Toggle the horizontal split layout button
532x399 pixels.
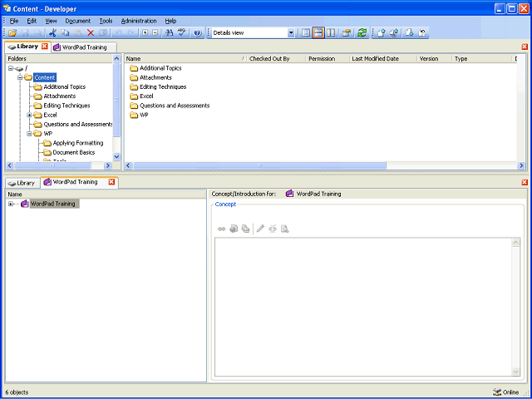pos(318,33)
